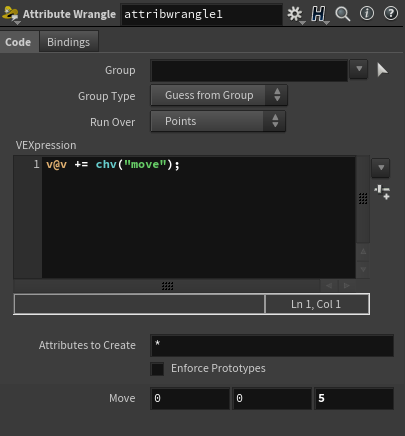Image resolution: width=405 pixels, height=436 pixels.
Task: Open the Group dropdown arrow
Action: 359,69
